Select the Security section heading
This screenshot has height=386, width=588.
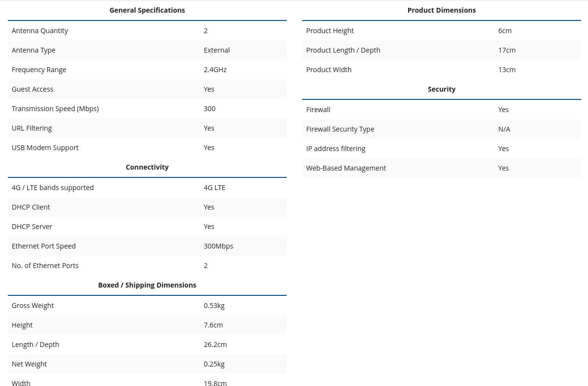[x=441, y=89]
